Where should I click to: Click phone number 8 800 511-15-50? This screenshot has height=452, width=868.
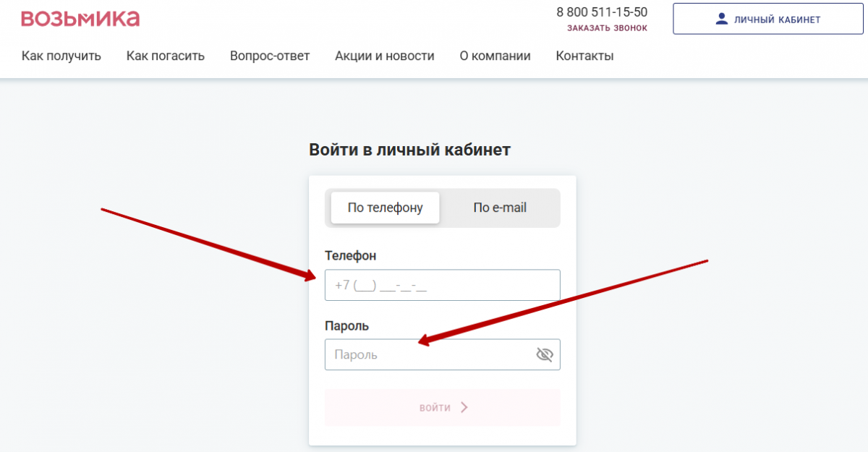[602, 12]
